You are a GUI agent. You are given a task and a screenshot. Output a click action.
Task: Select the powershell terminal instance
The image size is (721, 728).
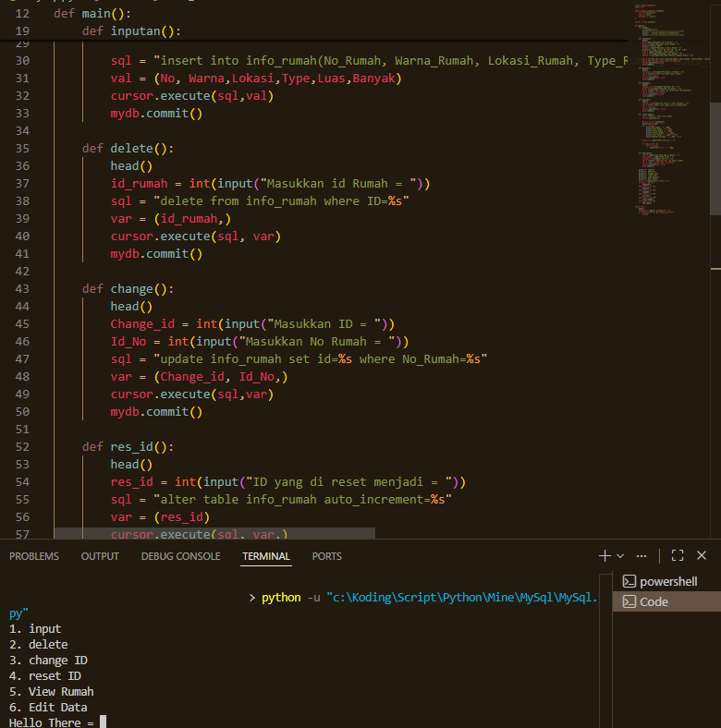pyautogui.click(x=667, y=581)
